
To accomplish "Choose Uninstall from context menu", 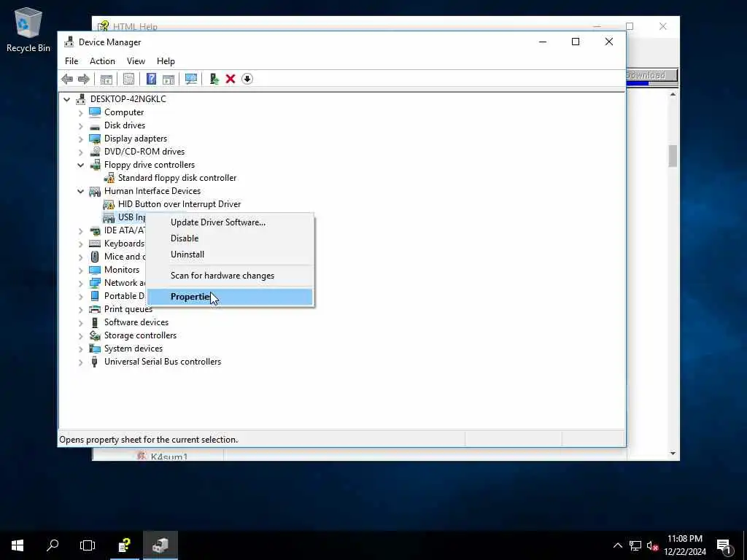I will pyautogui.click(x=230, y=254).
